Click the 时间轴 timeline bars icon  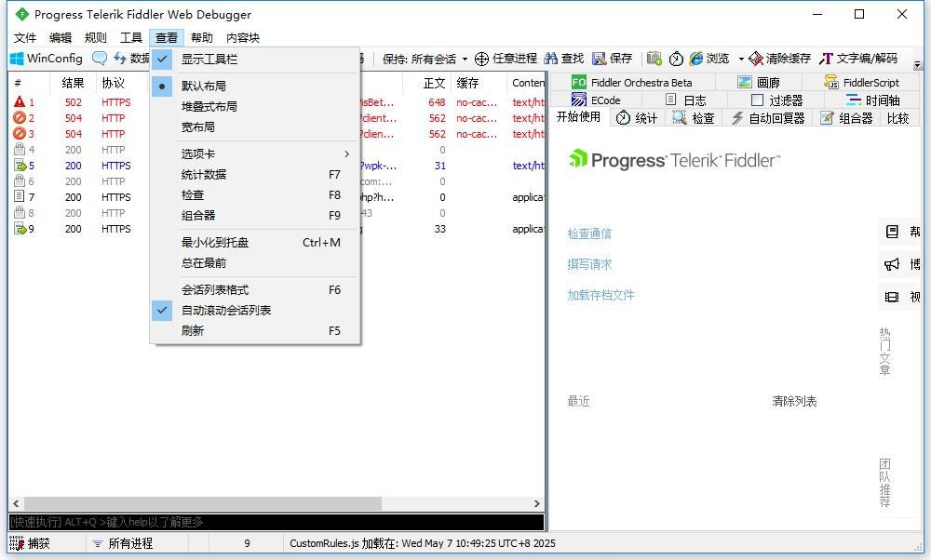tap(853, 100)
